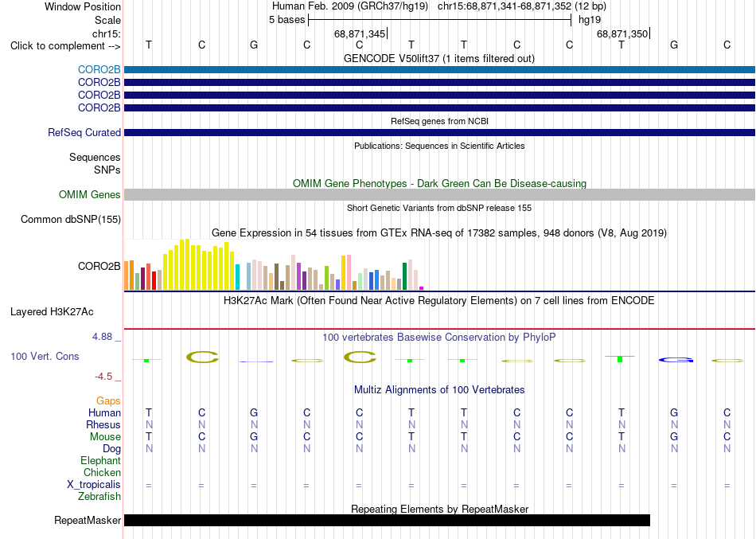Click the 4.88 PhyloP upper value
The image size is (756, 539).
[x=102, y=337]
